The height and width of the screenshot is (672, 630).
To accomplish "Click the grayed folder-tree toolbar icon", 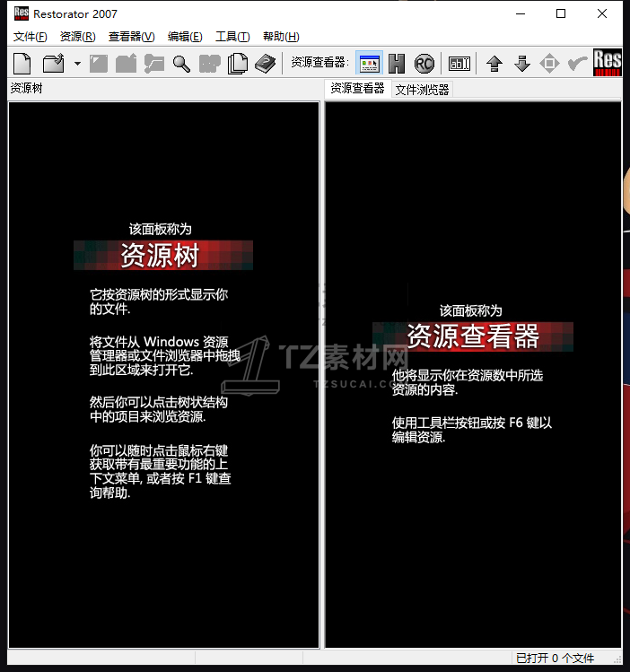I will click(x=154, y=64).
